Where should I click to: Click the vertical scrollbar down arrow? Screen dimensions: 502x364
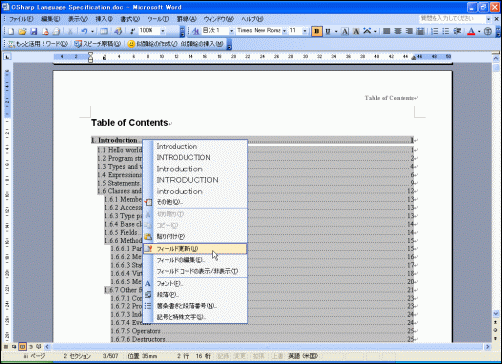point(496,313)
